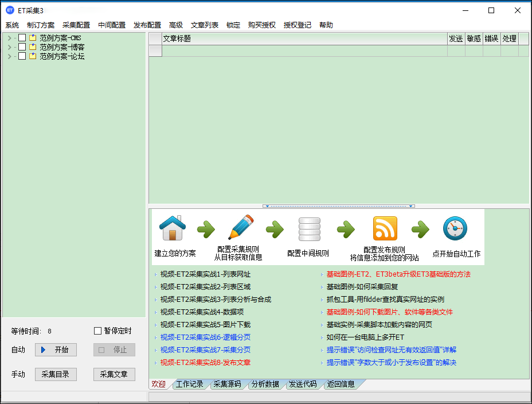Image resolution: width=532 pixels, height=404 pixels.
Task: Open the 文章列表 menu
Action: [x=205, y=25]
